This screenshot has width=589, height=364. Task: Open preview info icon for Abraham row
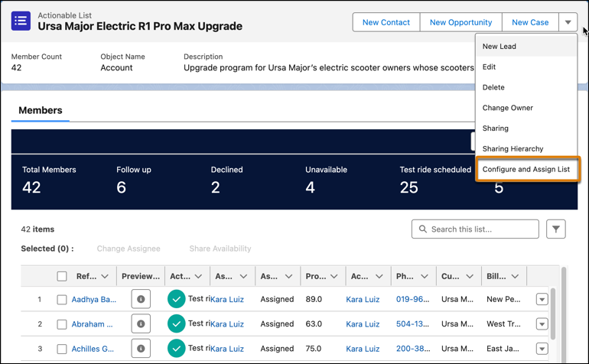pyautogui.click(x=141, y=323)
